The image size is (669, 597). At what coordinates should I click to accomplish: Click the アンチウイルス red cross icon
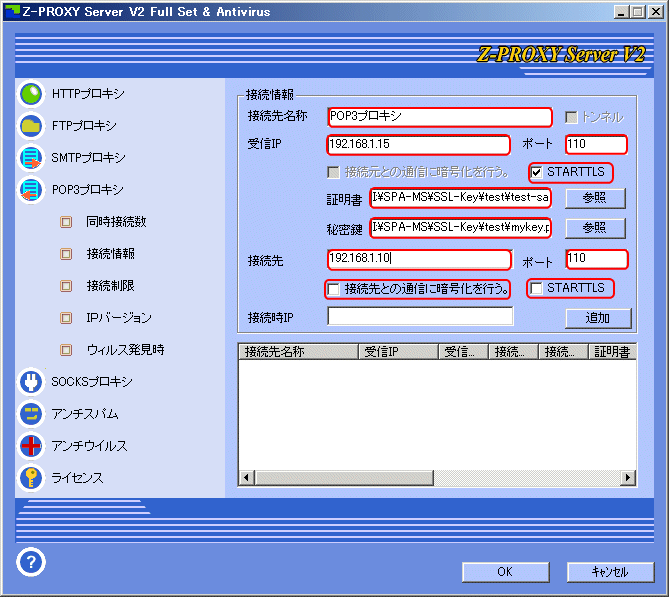(31, 446)
